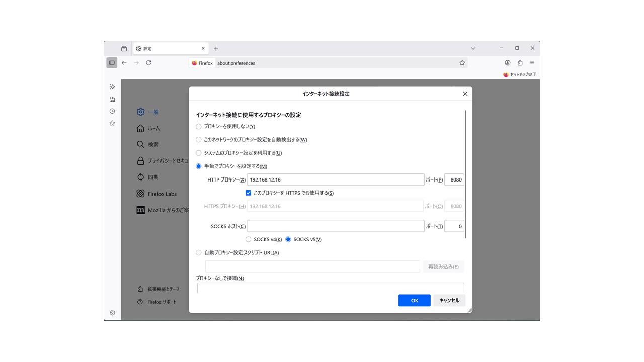
Task: Close the インターネット接続設定 dialog
Action: 465,94
